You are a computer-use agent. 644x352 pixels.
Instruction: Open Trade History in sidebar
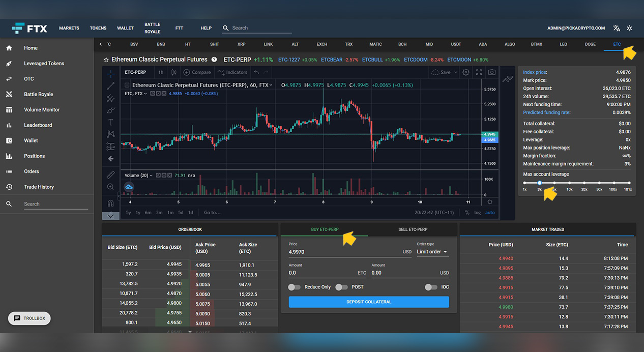coord(39,187)
